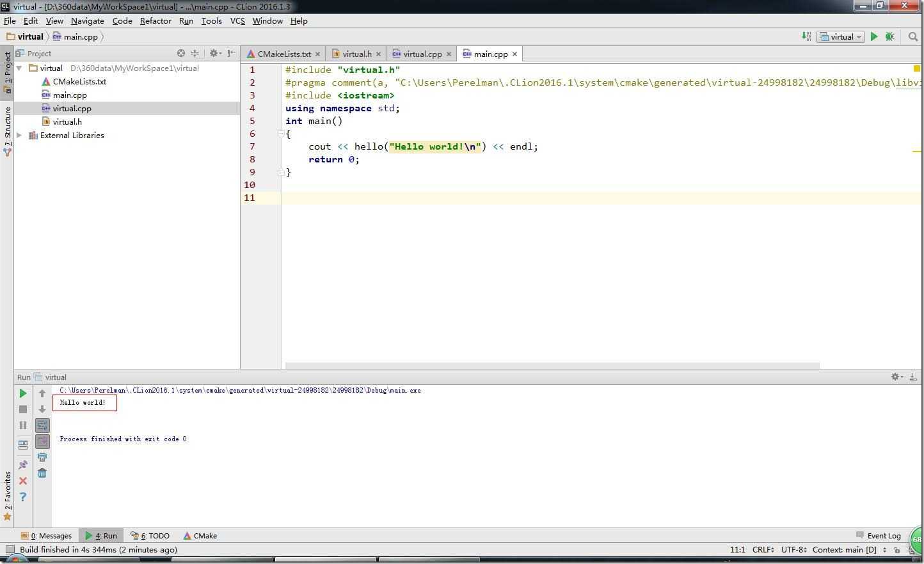Run 'virtual' with the toolbar green play icon
This screenshot has width=924, height=564.
874,36
